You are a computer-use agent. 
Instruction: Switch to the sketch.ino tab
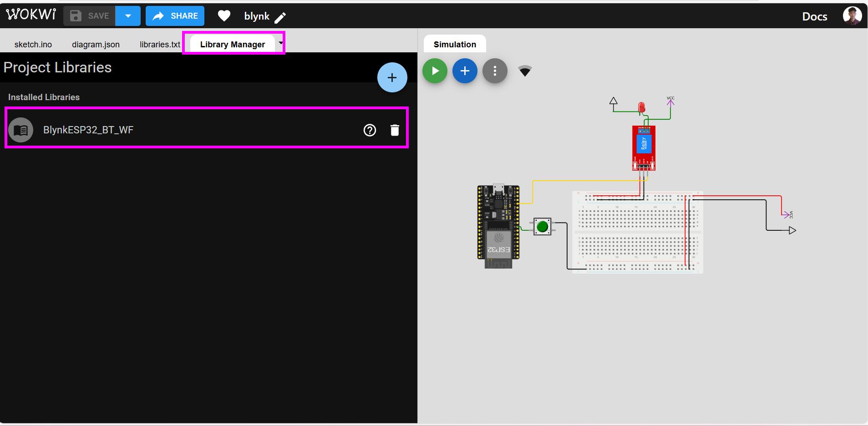pyautogui.click(x=33, y=44)
